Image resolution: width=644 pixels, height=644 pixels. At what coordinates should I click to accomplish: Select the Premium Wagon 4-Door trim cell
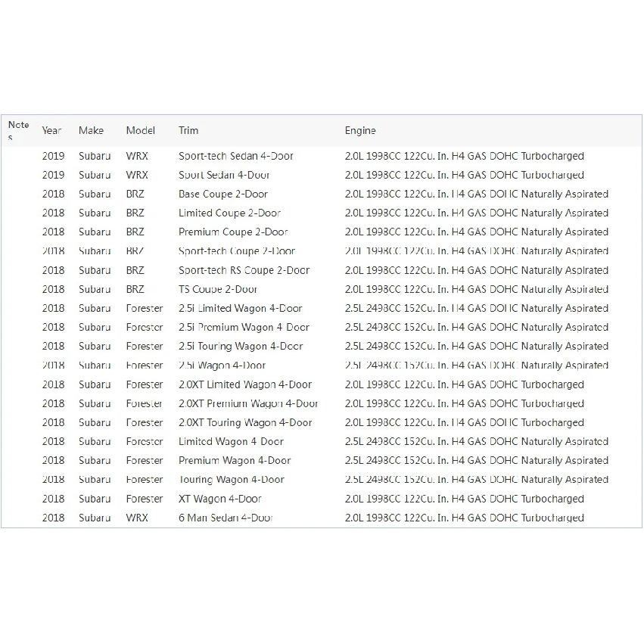235,460
